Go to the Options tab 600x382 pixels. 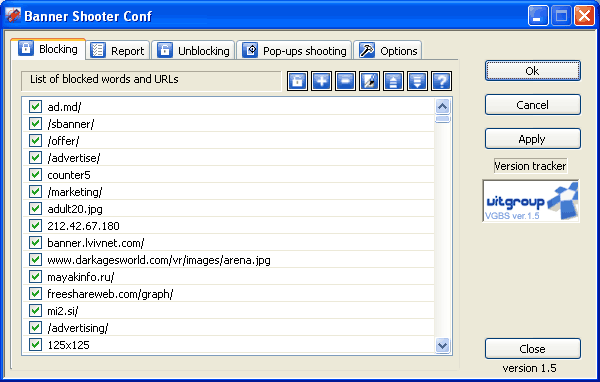pyautogui.click(x=388, y=51)
